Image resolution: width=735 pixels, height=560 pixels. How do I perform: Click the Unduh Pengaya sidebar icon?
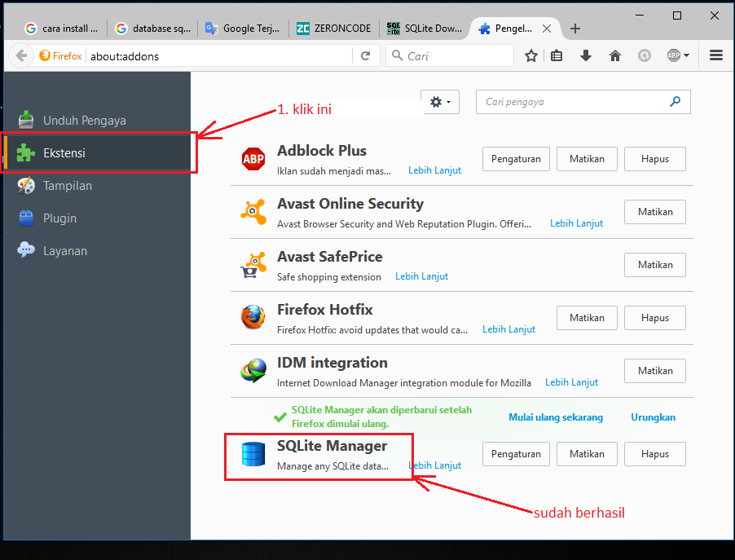(x=27, y=120)
